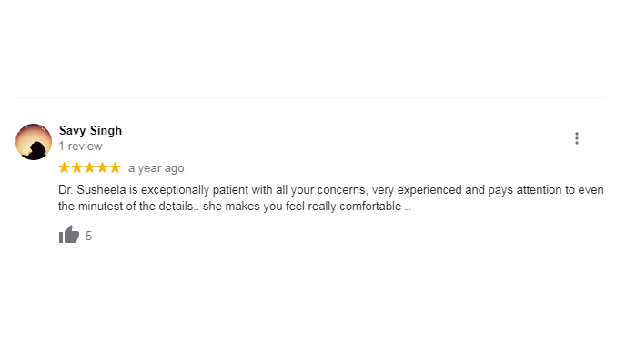Click the word 'concerns' in the review
This screenshot has width=626, height=364.
(342, 190)
